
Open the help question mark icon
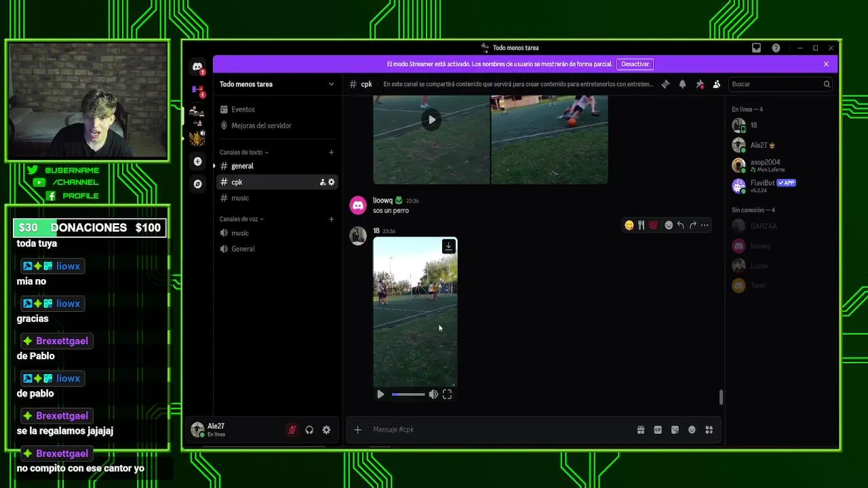tap(776, 48)
